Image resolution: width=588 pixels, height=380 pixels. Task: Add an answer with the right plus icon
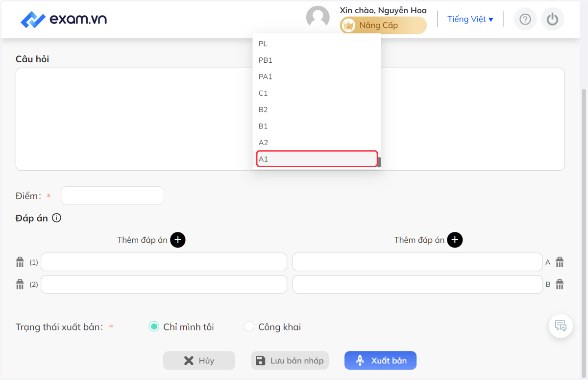click(x=455, y=240)
